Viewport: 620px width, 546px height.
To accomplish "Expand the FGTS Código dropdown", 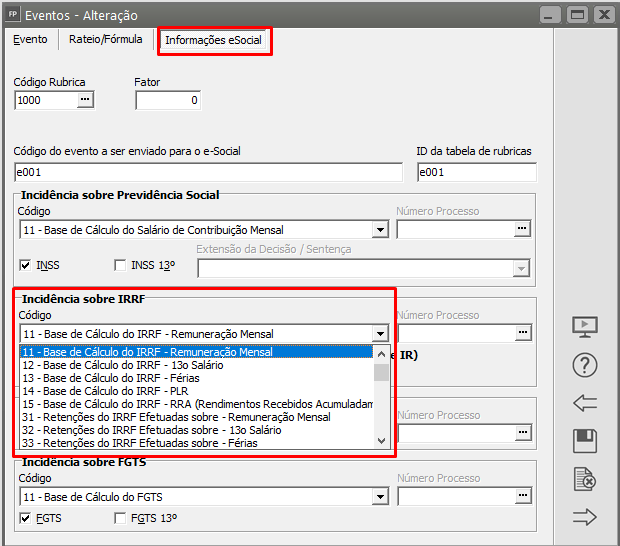I will click(x=380, y=497).
